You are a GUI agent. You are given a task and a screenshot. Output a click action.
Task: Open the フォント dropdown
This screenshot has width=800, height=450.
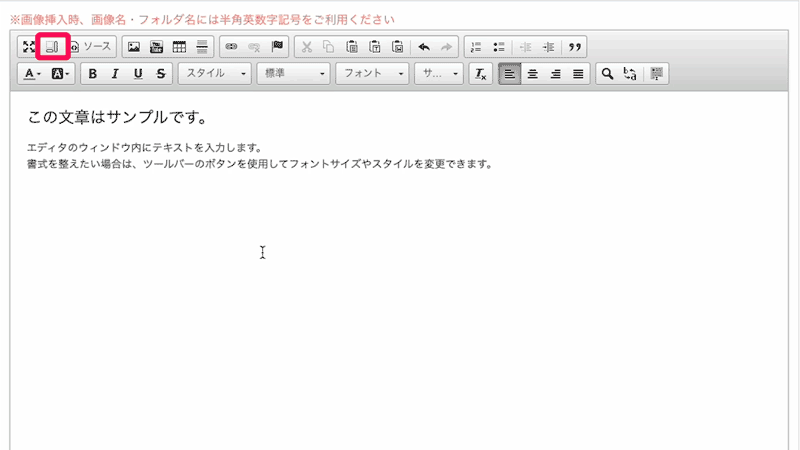coord(372,74)
